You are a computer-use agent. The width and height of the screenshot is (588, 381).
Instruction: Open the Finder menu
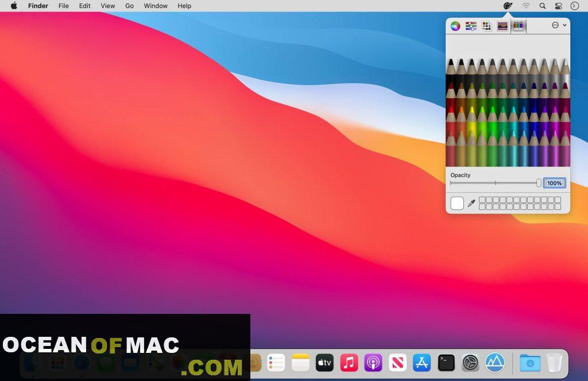[38, 6]
